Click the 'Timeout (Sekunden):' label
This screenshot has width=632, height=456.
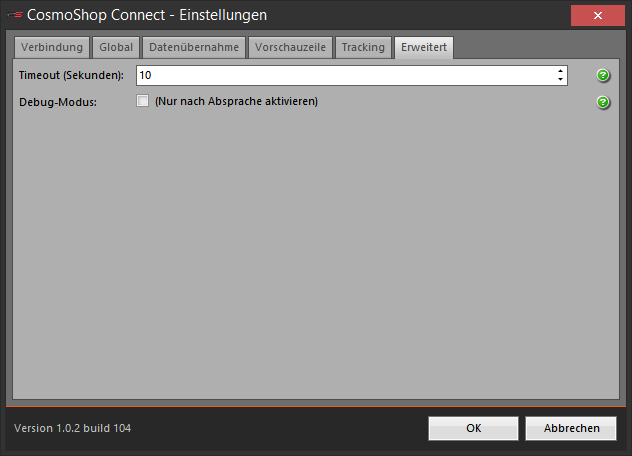[x=71, y=75]
